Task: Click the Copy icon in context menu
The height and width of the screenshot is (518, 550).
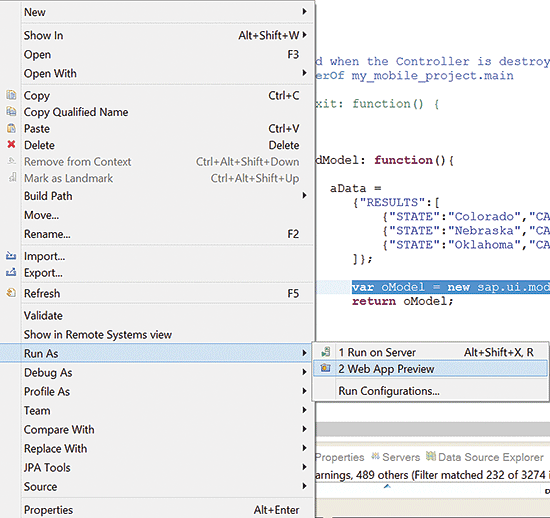Action: point(11,95)
